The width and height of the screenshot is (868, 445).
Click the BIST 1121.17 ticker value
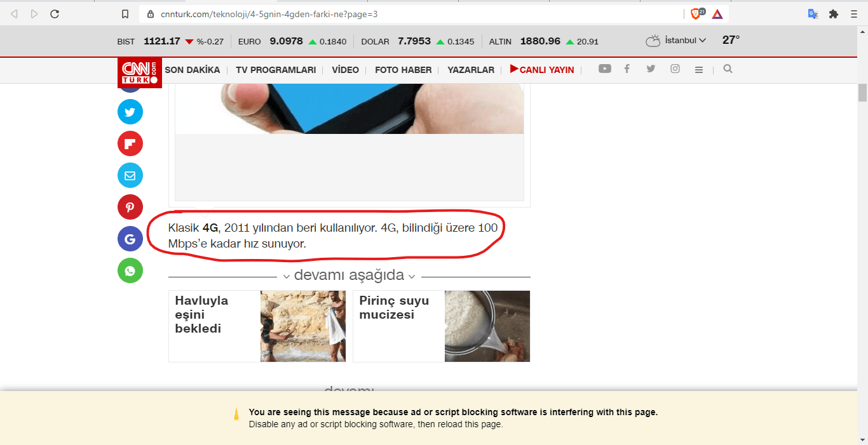point(162,41)
